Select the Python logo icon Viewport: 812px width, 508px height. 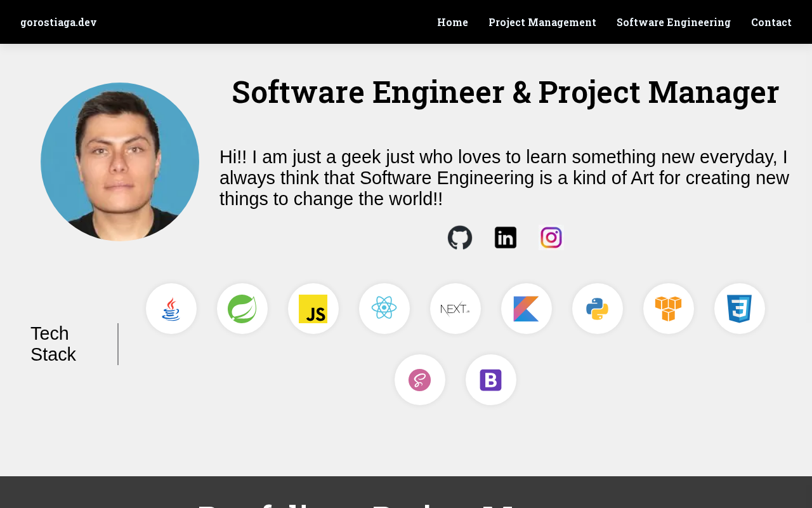pos(598,309)
